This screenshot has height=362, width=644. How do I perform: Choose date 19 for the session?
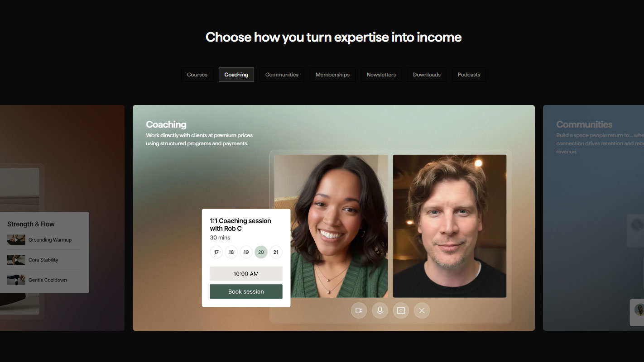click(246, 252)
